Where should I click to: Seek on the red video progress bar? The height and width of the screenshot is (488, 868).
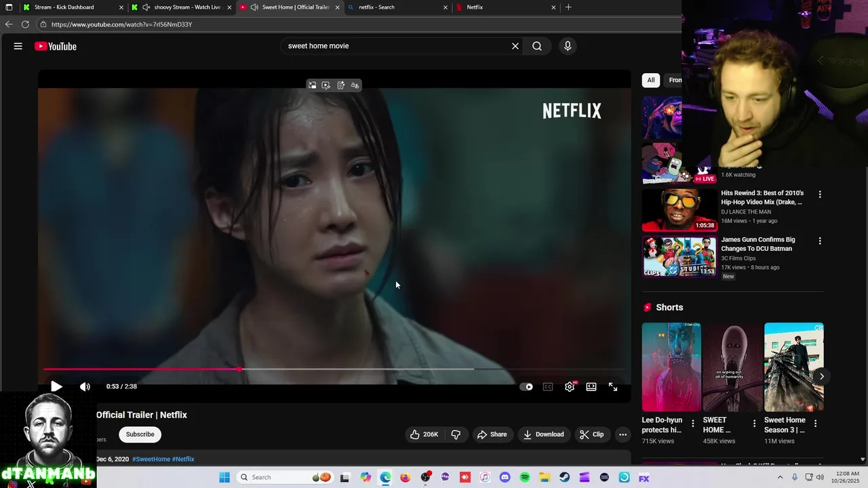tap(334, 369)
